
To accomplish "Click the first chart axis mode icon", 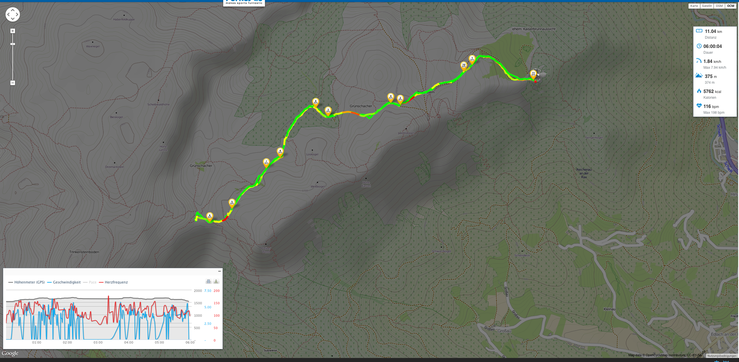I will (208, 281).
